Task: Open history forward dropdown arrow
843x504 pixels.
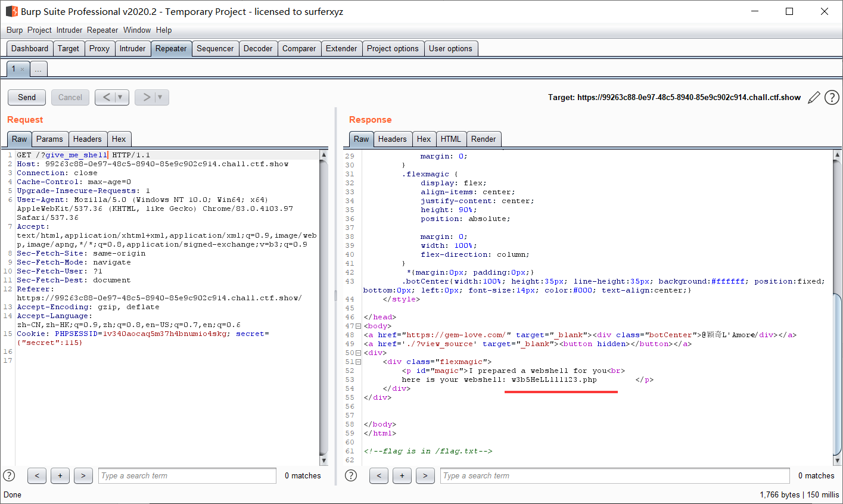Action: pos(160,97)
